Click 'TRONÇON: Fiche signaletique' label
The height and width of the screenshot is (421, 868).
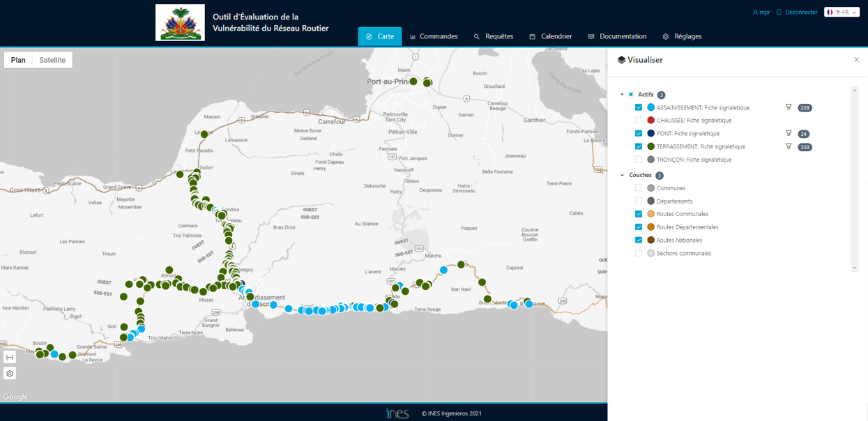tap(694, 160)
